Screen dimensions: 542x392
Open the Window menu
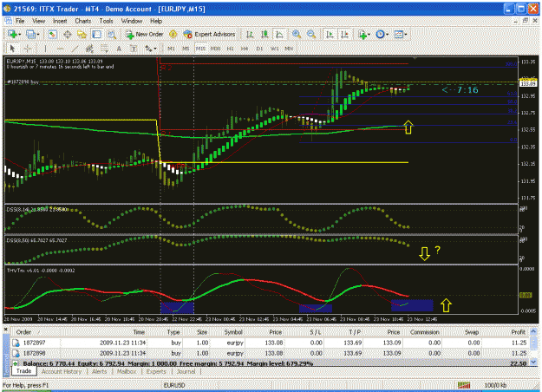[x=132, y=21]
